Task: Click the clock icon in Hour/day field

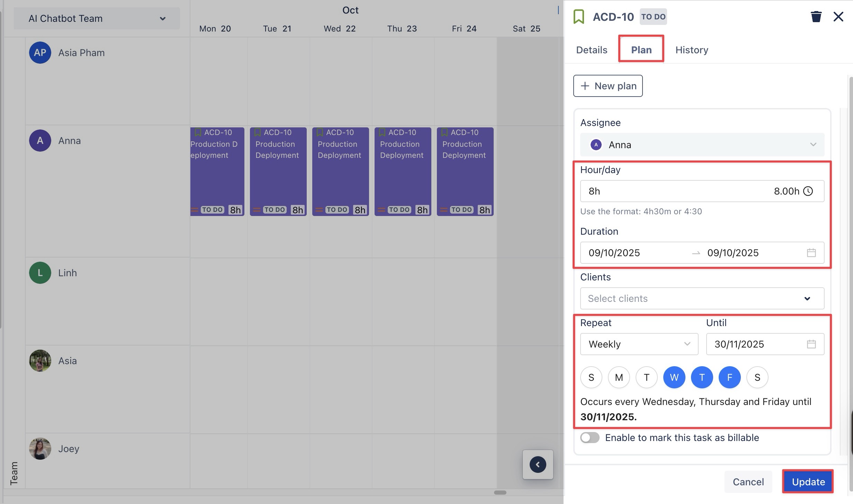Action: point(808,191)
